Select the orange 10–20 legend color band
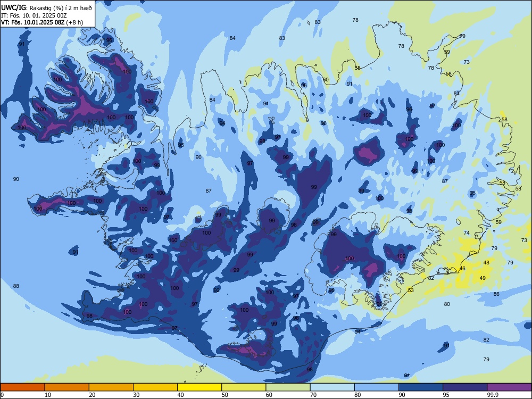The image size is (532, 399). click(x=67, y=387)
